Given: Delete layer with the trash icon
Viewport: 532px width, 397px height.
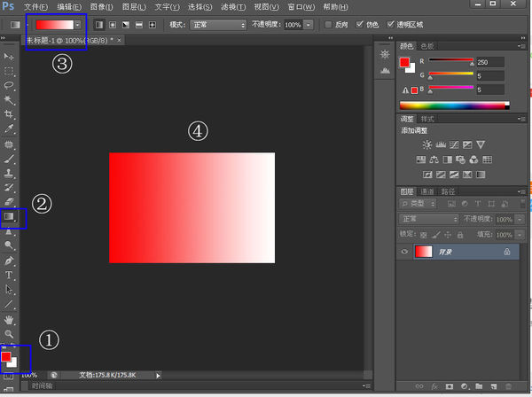Looking at the screenshot, I should 508,386.
